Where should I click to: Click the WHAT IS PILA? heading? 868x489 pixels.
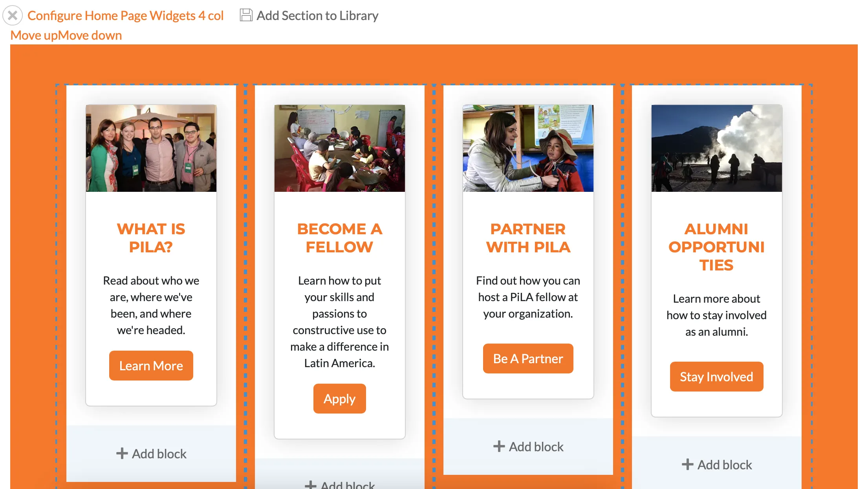coord(151,238)
